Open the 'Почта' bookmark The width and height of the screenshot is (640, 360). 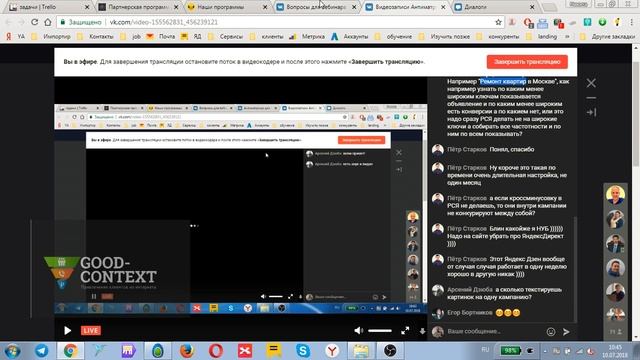tap(161, 36)
